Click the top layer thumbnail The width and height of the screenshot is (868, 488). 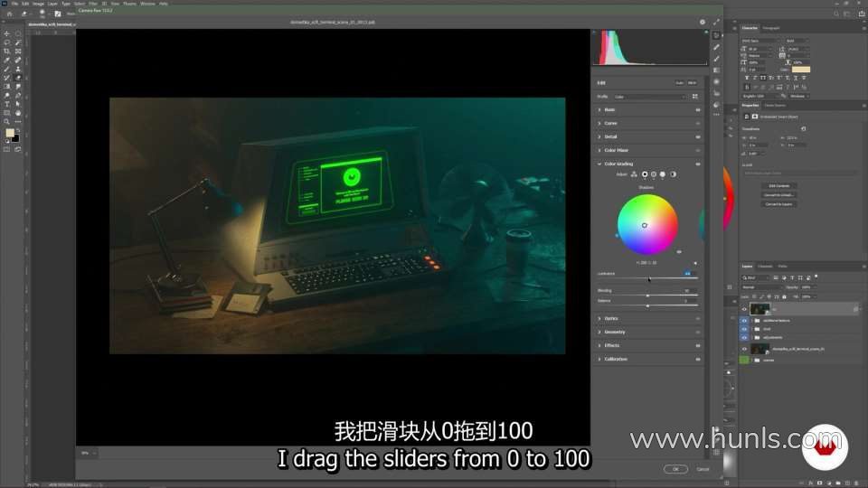coord(759,309)
